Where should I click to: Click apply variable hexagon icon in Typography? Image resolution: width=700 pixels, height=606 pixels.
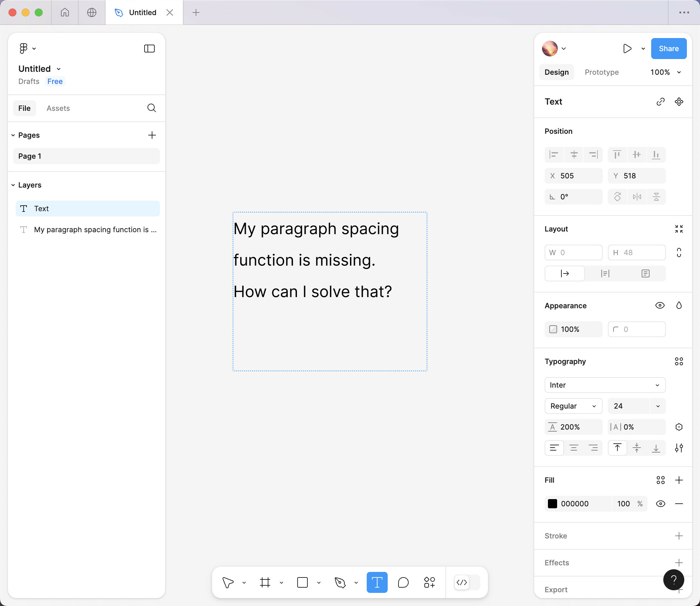pos(679,427)
